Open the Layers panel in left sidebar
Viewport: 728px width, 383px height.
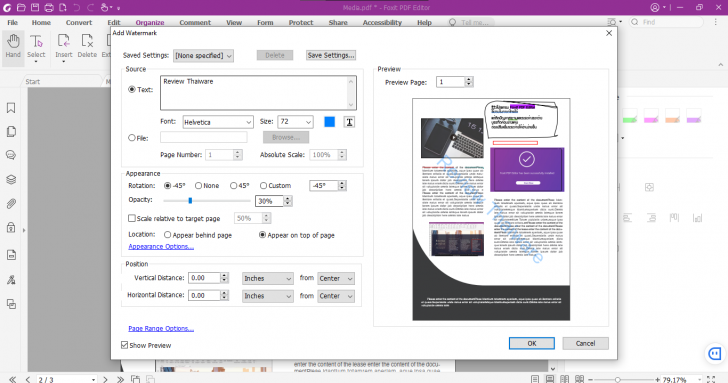(x=11, y=180)
